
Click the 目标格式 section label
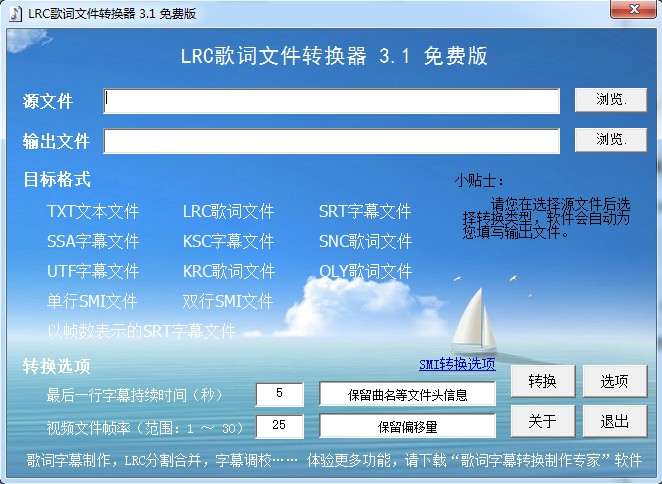tap(57, 179)
